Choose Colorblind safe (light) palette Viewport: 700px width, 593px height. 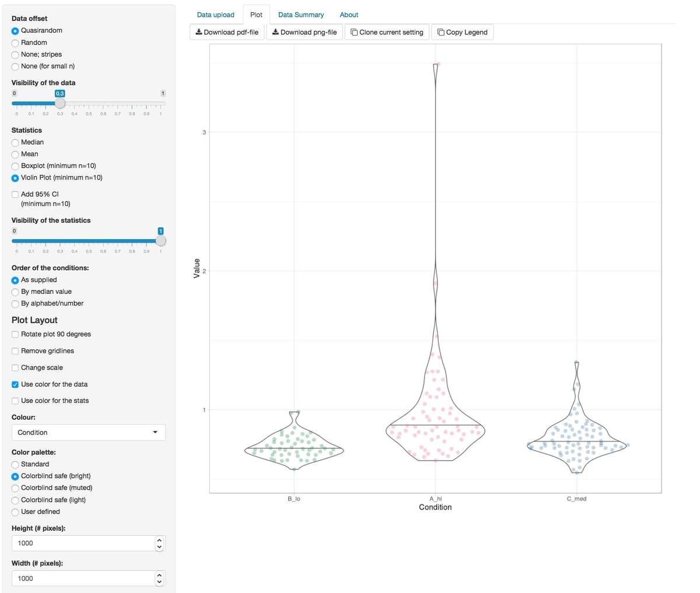(15, 500)
